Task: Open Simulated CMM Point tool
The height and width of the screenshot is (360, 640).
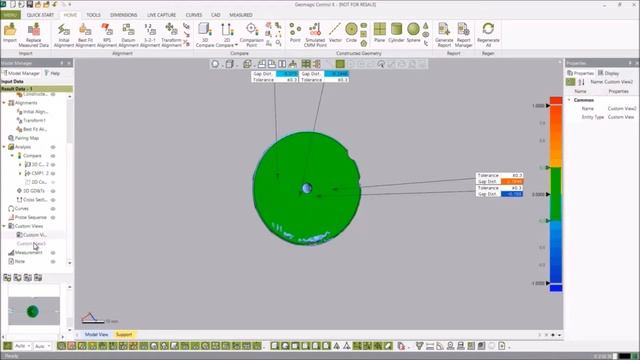Action: 315,35
